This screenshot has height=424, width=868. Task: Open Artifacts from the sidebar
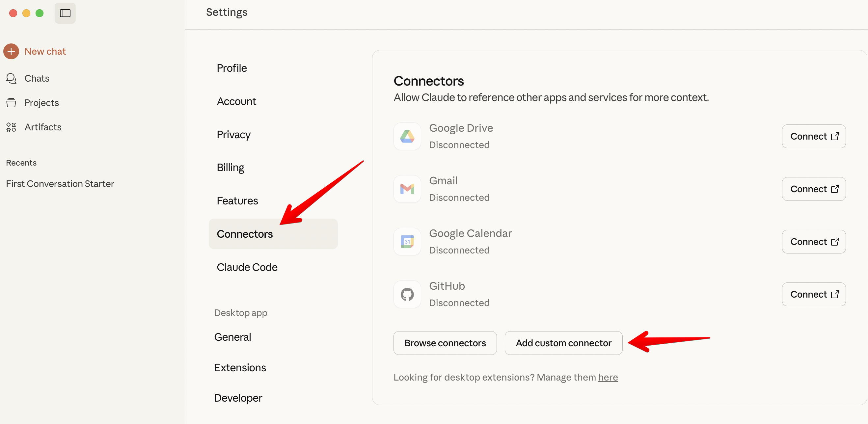click(43, 127)
